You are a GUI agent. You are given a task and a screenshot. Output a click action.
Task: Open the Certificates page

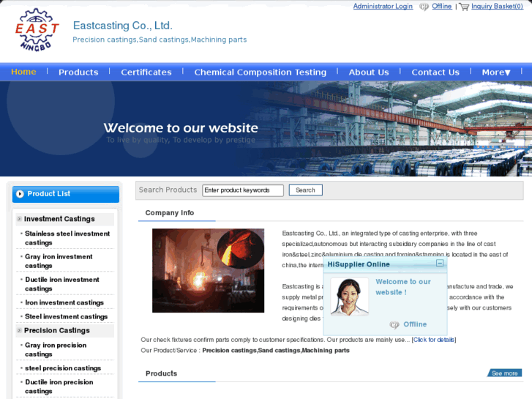[146, 72]
